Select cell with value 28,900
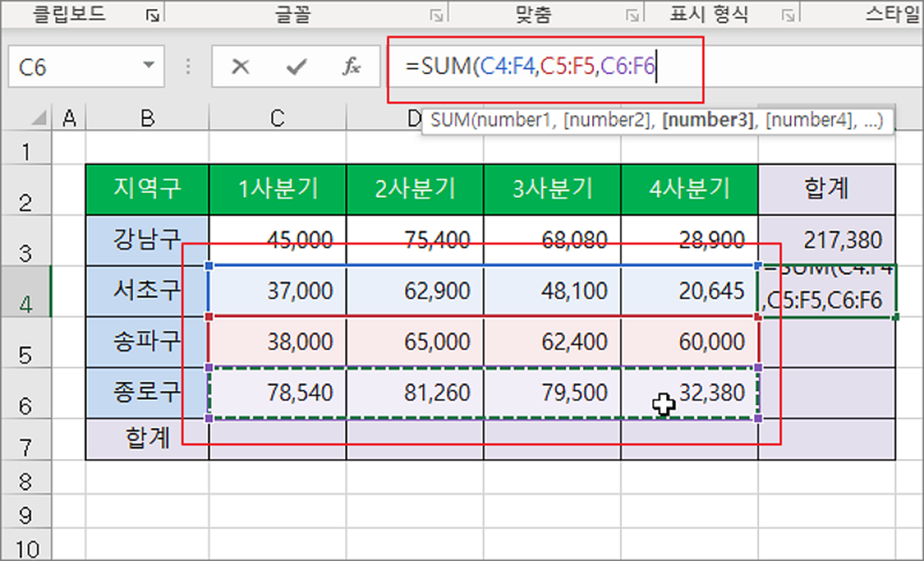Screen dimensions: 924x561 [x=690, y=240]
